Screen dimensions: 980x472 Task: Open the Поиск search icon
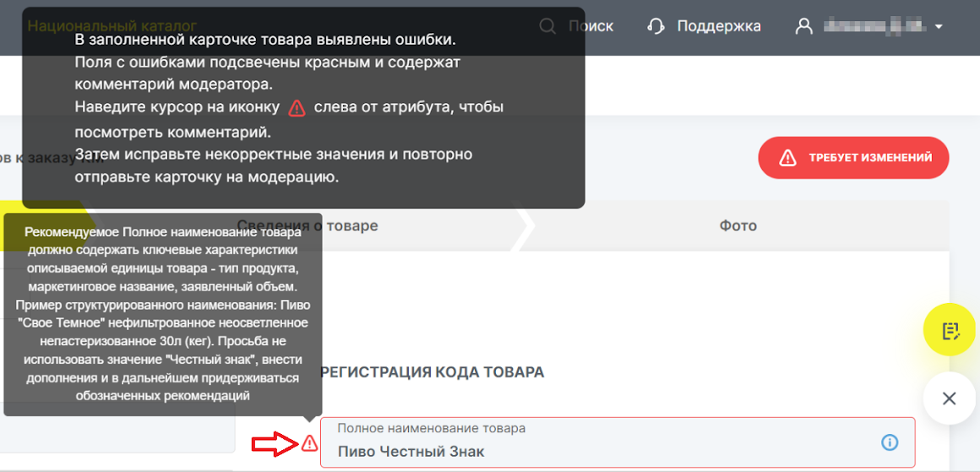(x=547, y=26)
